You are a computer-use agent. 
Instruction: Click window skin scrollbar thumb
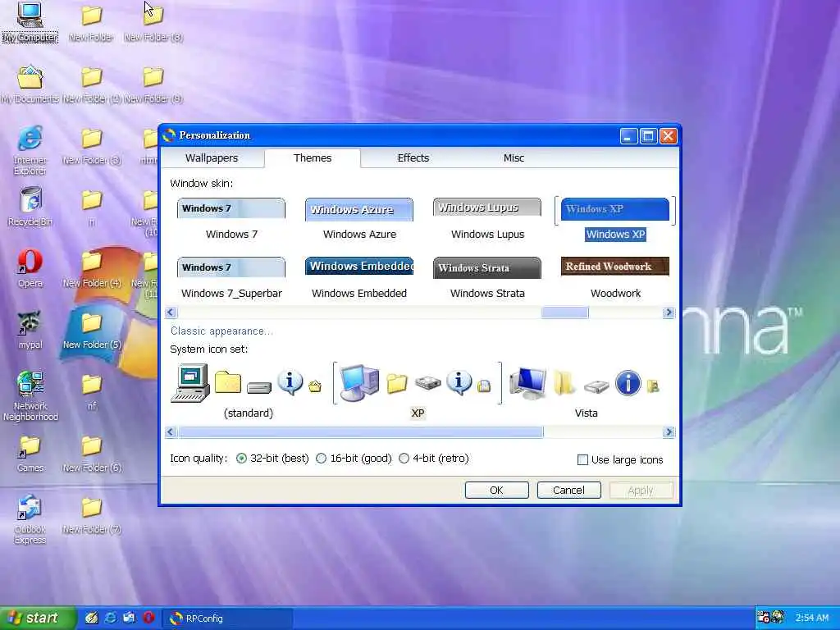coord(564,313)
